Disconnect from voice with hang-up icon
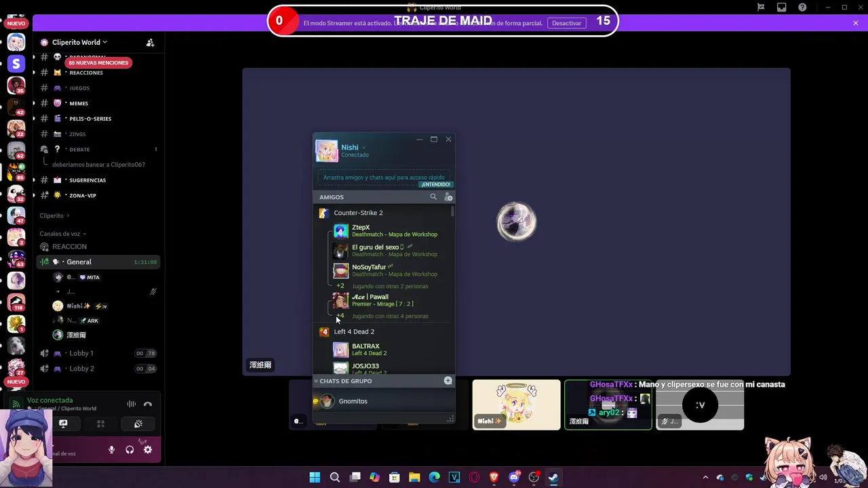The width and height of the screenshot is (868, 488). pos(148,405)
